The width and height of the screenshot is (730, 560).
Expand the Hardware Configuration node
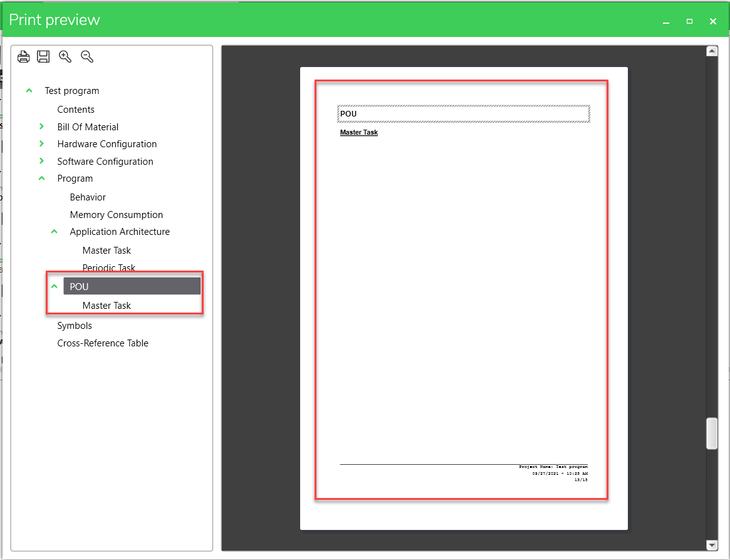[41, 143]
